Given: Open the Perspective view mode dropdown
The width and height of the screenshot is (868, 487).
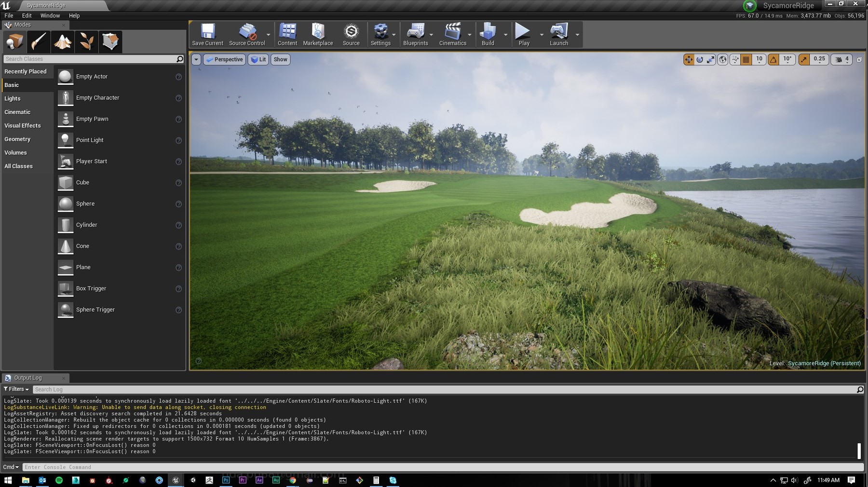Looking at the screenshot, I should [225, 59].
